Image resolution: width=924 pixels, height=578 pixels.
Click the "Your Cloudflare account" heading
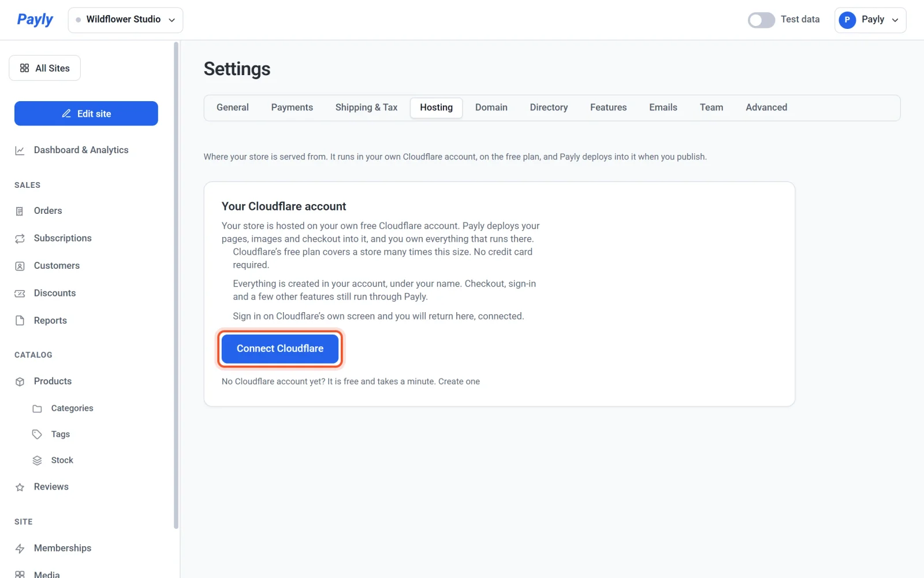(x=284, y=206)
